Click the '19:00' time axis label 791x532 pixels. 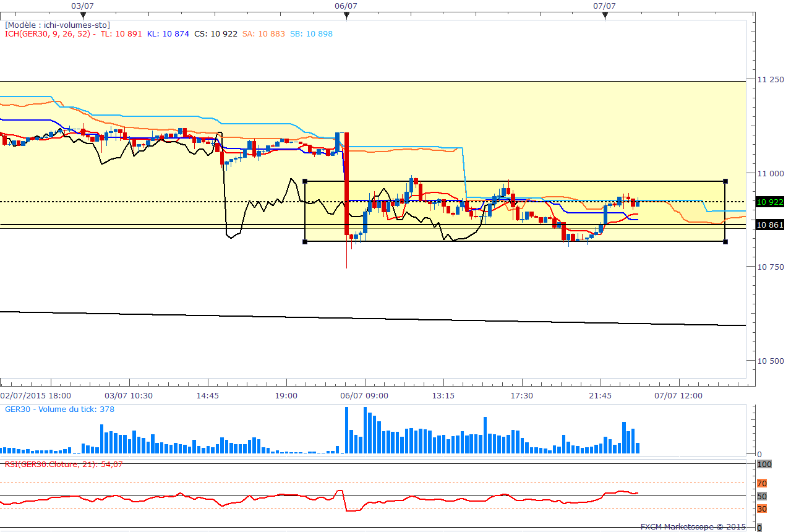click(286, 395)
